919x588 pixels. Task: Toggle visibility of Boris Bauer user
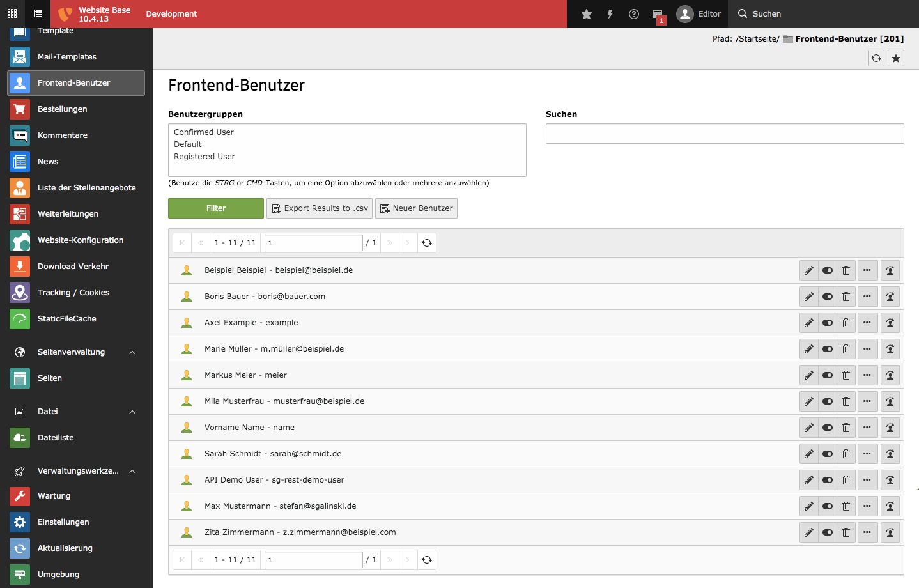point(827,297)
